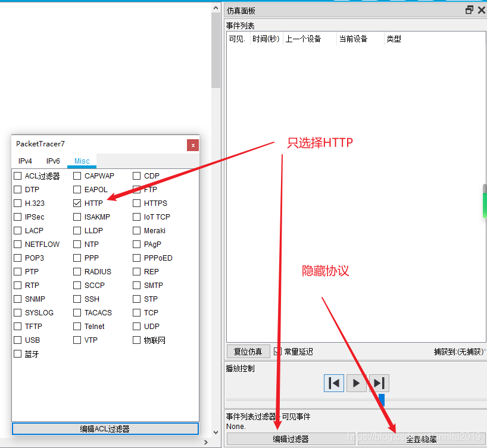Click the 可见 column header

pyautogui.click(x=238, y=39)
